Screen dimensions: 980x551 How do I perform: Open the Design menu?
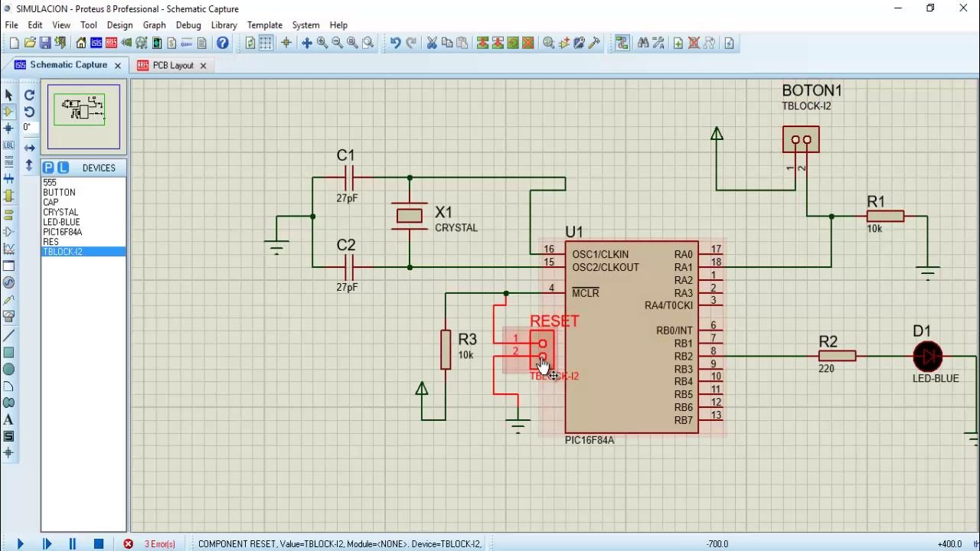(119, 24)
